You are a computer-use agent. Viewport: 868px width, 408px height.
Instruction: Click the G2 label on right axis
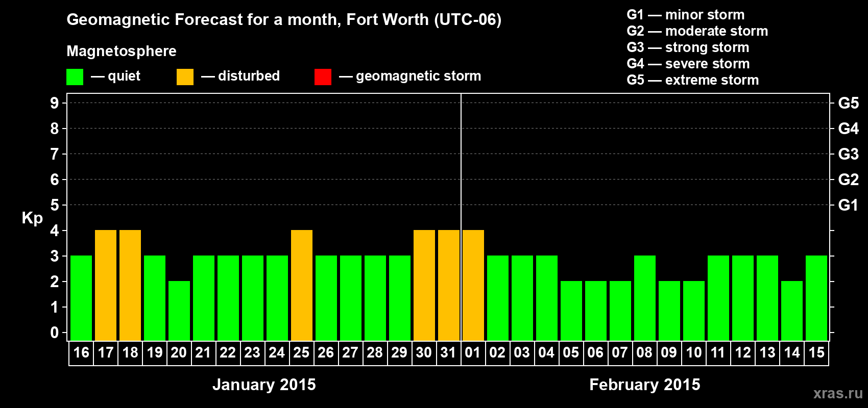849,180
